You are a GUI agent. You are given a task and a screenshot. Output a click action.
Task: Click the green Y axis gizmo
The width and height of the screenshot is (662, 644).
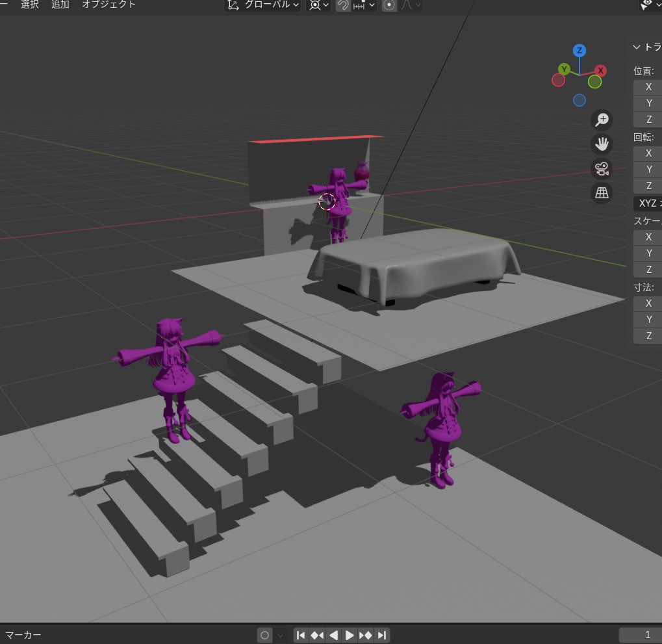564,69
